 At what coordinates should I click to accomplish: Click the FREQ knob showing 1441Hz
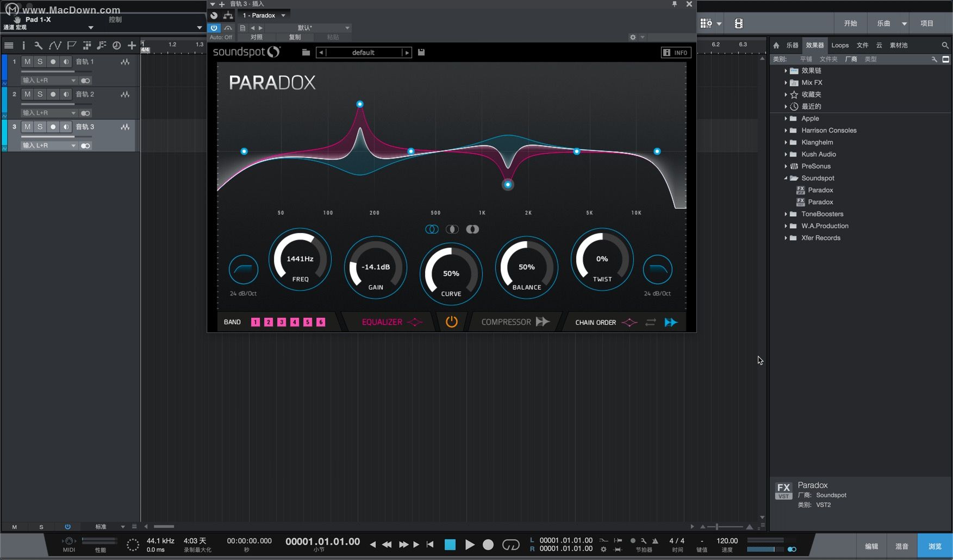click(300, 260)
